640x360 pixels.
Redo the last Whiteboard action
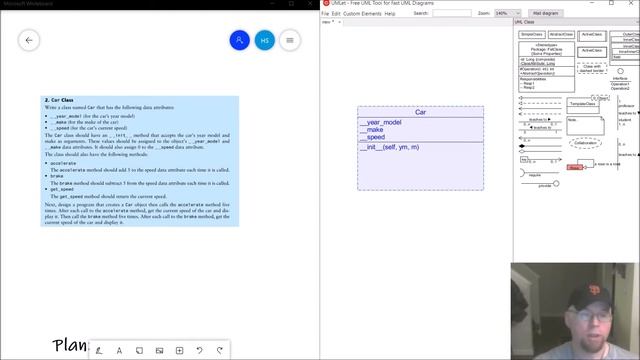(x=220, y=350)
